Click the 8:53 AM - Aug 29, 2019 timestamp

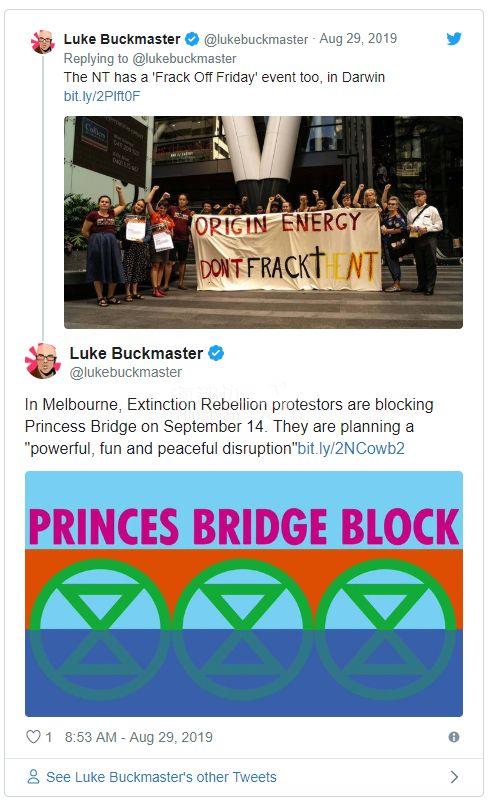point(139,737)
